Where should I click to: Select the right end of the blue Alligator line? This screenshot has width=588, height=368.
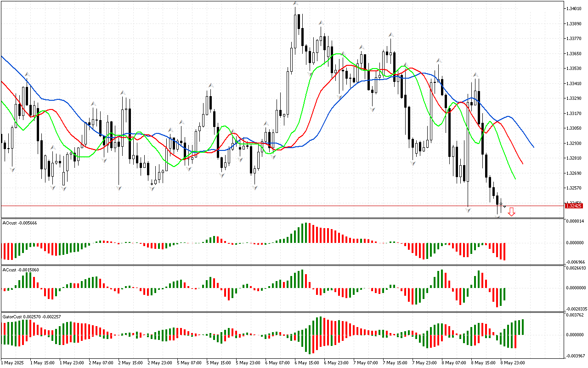[x=533, y=147]
